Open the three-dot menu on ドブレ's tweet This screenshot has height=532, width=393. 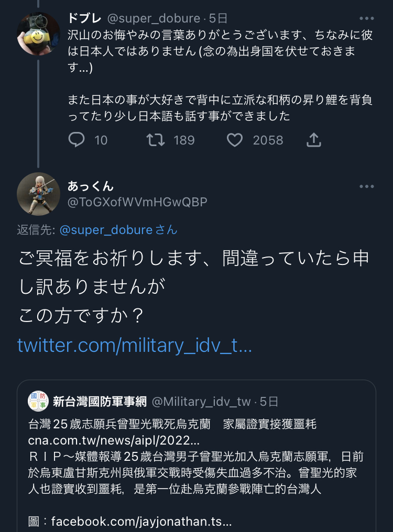click(367, 18)
